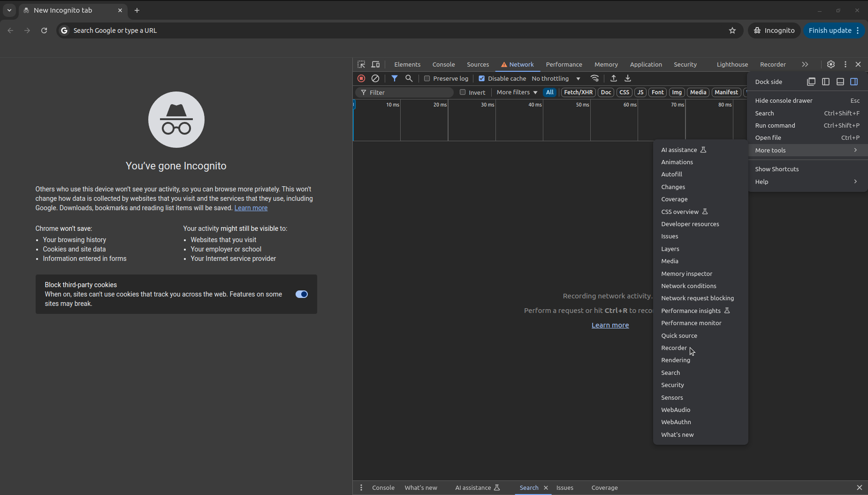Open Learn more link on Incognito page
Viewport: 868px width, 495px height.
251,208
